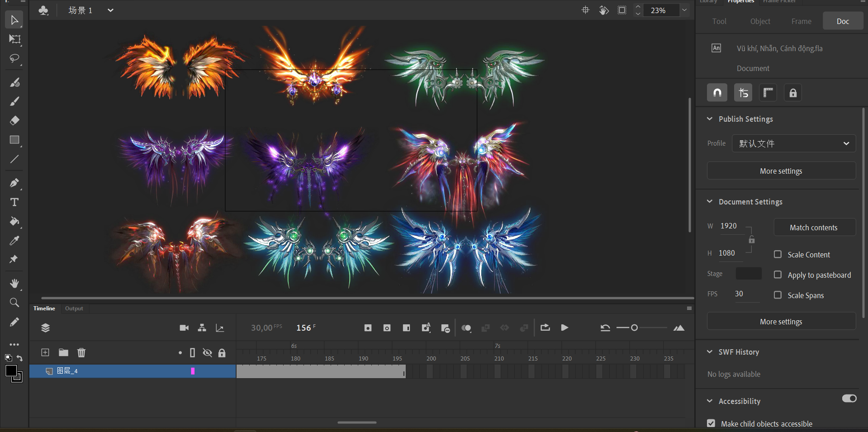The image size is (868, 432).
Task: Check the Apply to pasteboard option
Action: (778, 275)
